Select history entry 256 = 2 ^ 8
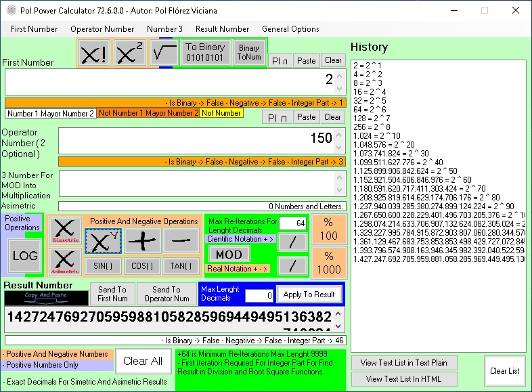Viewport: 532px width, 392px height. point(372,127)
